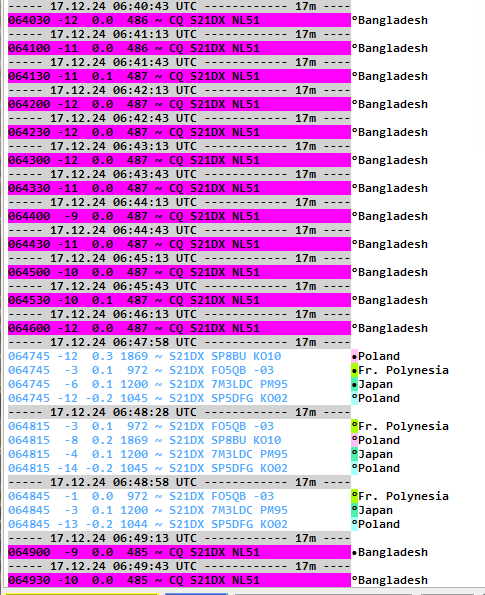485x595 pixels.
Task: Select the 064930 CQ S21DX decode row
Action: pos(179,580)
